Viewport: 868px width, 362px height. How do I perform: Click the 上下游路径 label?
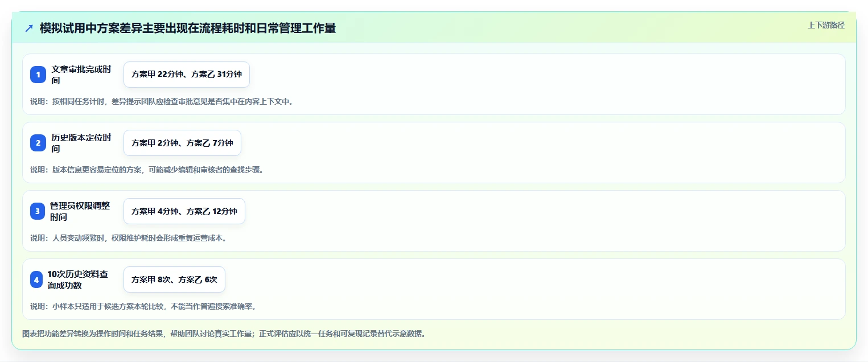pos(826,25)
